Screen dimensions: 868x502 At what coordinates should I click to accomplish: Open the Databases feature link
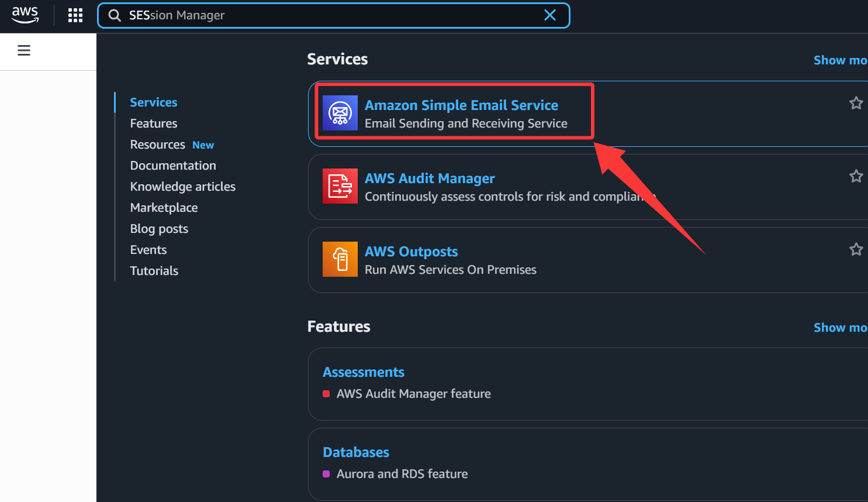point(356,452)
